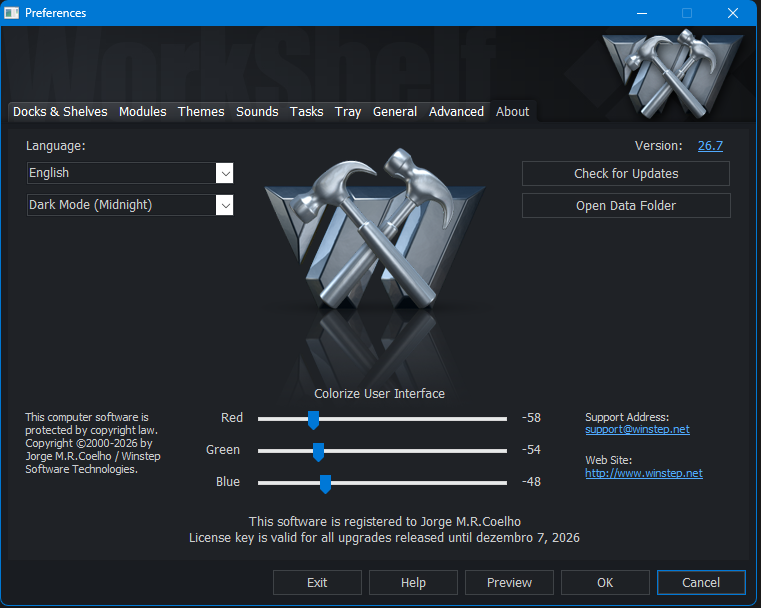Click the license key validity text
Viewport: 761px width, 608px height.
coord(384,538)
